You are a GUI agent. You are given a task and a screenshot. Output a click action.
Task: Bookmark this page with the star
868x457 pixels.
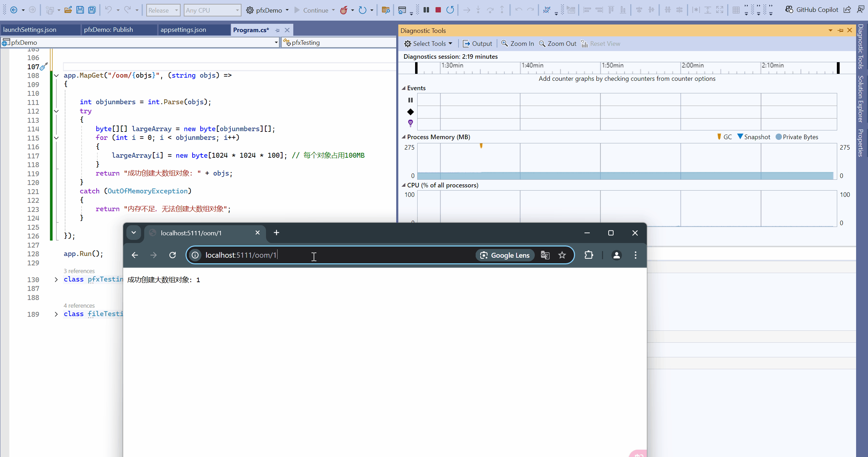[562, 255]
